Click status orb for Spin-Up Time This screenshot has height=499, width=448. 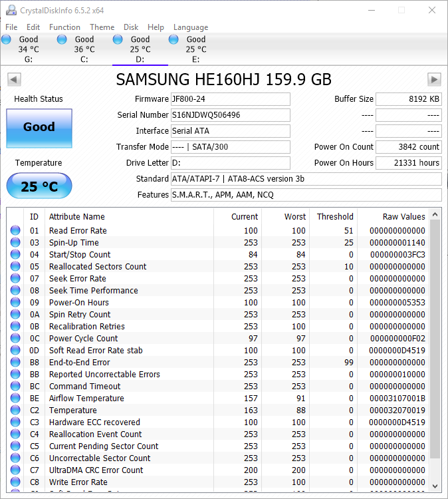pyautogui.click(x=15, y=242)
